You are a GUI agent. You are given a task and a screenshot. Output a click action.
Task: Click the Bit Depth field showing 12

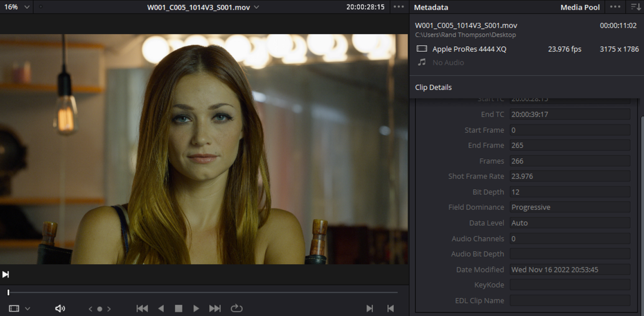[x=570, y=192]
